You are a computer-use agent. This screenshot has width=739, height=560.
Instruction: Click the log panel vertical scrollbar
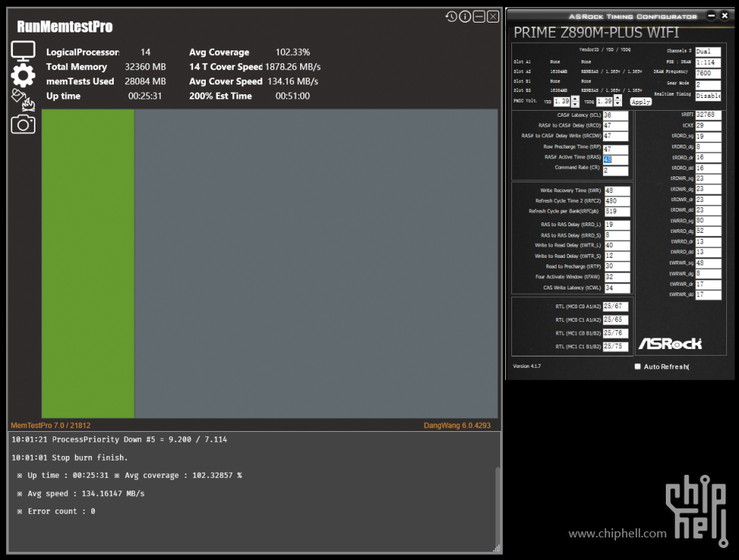point(496,506)
